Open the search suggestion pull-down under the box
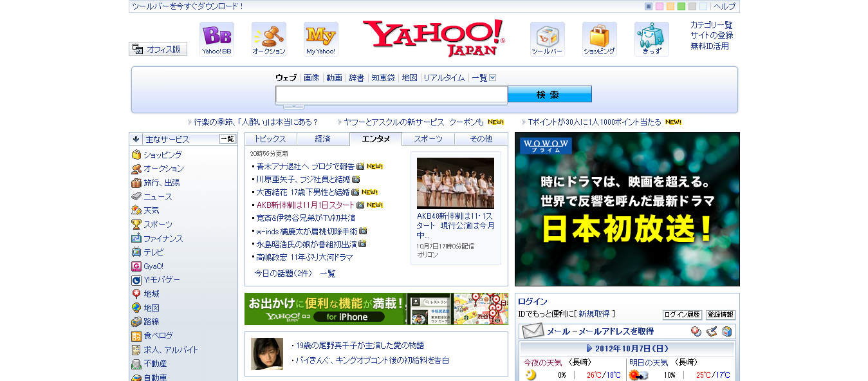 click(293, 106)
